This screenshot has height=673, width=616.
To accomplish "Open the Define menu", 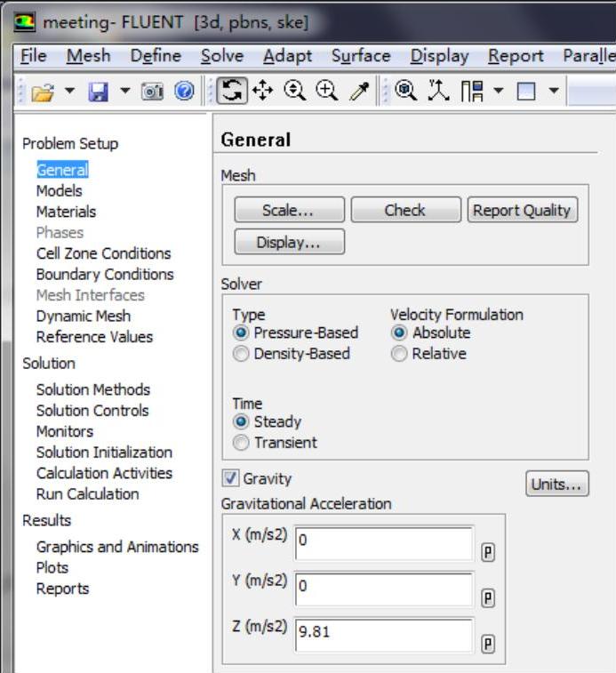I will 156,56.
